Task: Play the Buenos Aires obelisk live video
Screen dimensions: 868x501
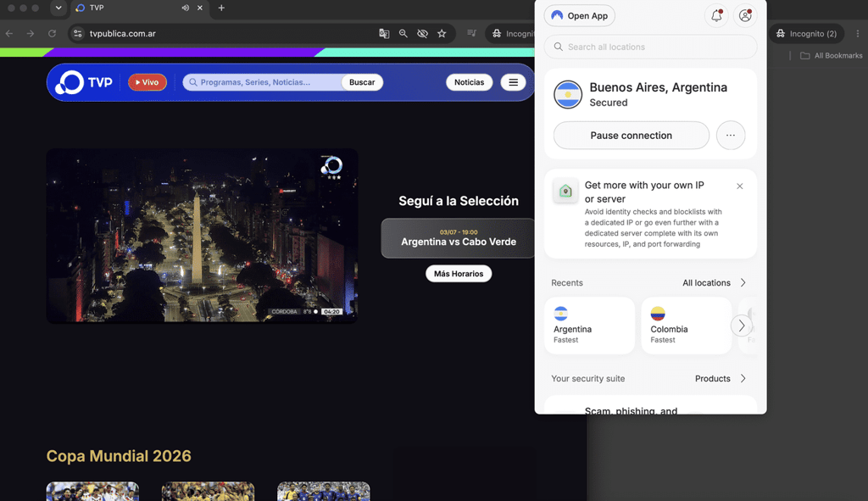Action: click(x=202, y=236)
